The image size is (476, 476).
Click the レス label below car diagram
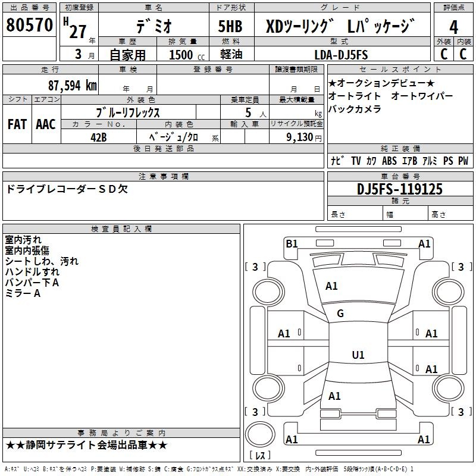tap(259, 456)
